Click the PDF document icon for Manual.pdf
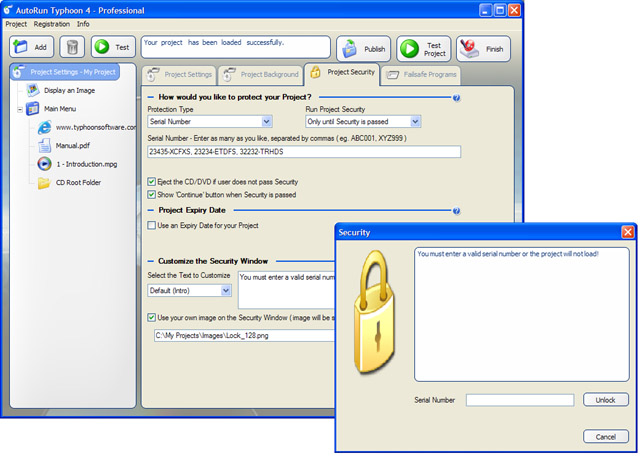640x456 pixels. click(x=44, y=146)
